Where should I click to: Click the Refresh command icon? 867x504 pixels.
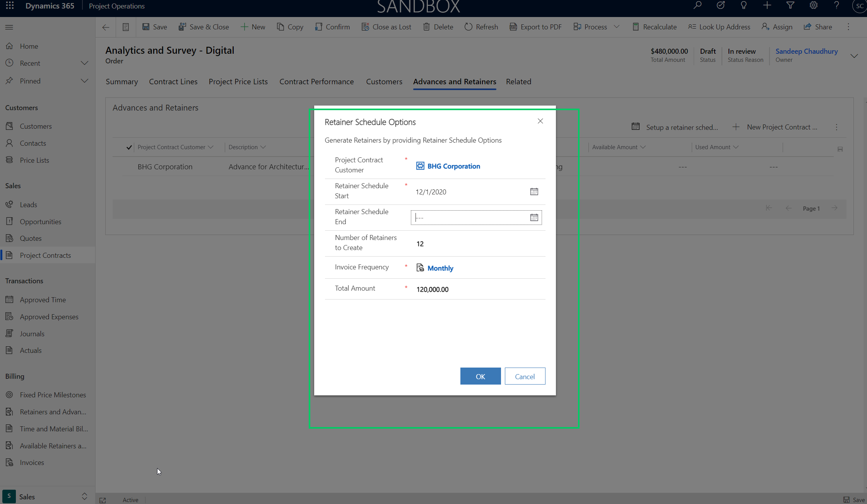coord(468,27)
